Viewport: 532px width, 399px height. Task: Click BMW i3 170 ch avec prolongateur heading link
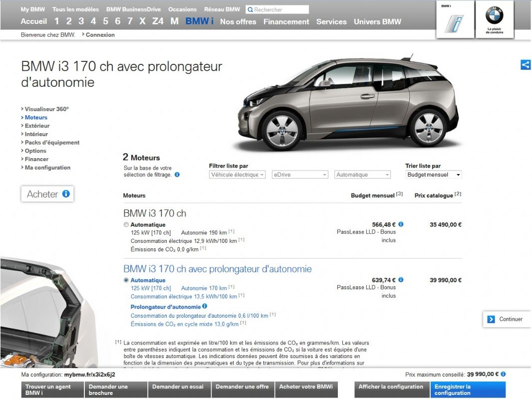(x=218, y=269)
